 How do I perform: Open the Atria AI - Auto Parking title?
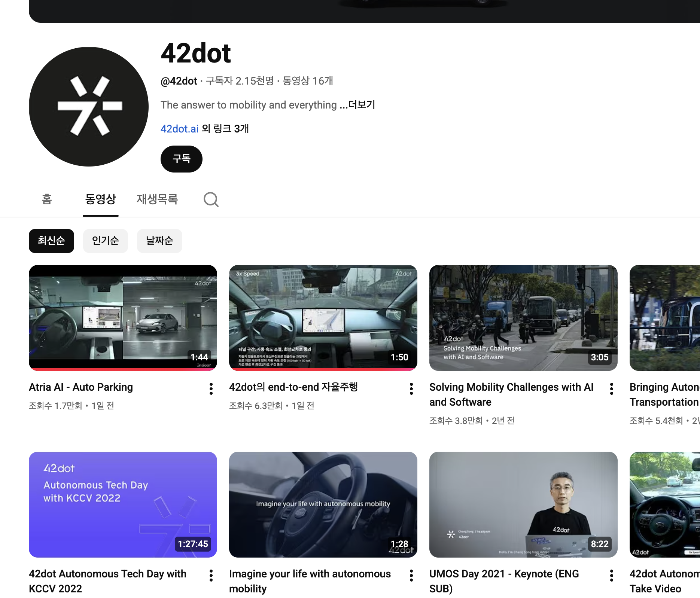click(81, 387)
